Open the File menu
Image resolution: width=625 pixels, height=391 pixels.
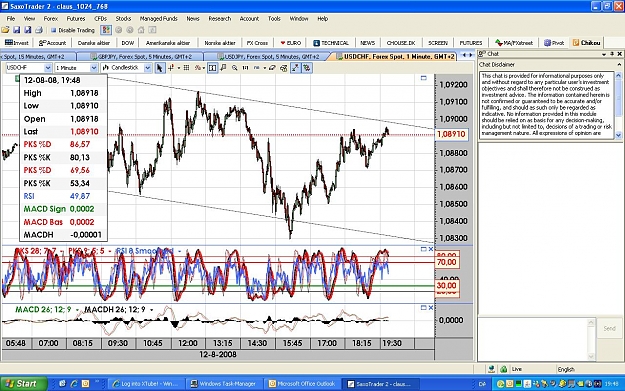[x=11, y=18]
